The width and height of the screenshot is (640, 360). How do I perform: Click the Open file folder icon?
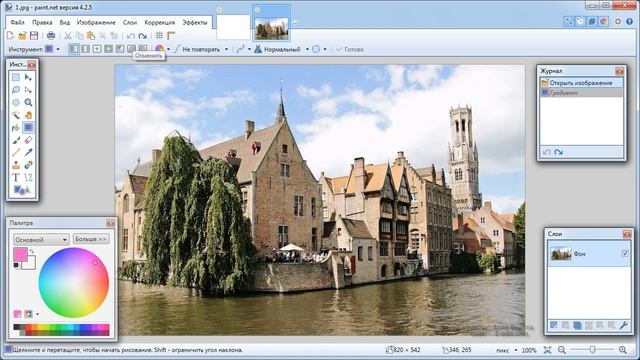pos(22,36)
